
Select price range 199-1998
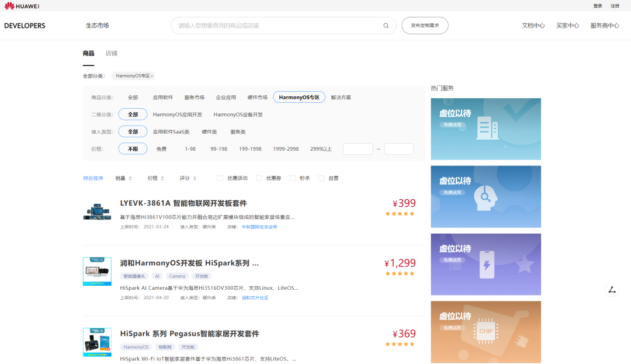coord(250,149)
